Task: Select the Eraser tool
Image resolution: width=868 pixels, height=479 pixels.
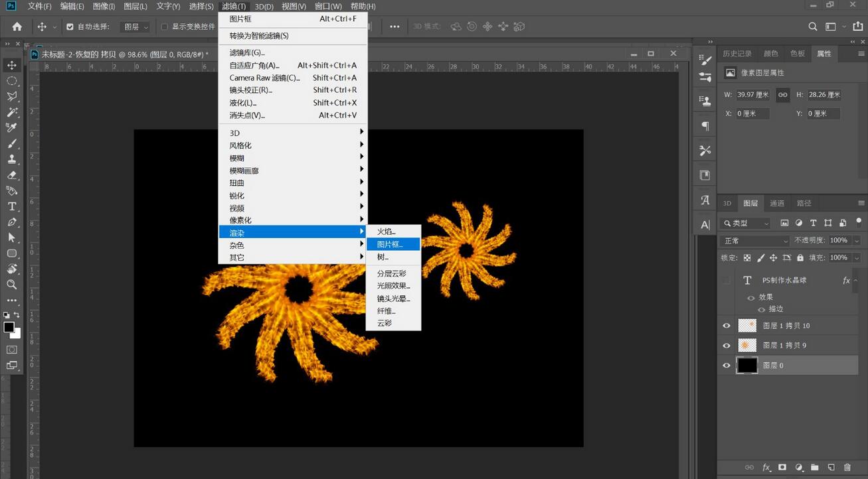Action: coord(12,175)
